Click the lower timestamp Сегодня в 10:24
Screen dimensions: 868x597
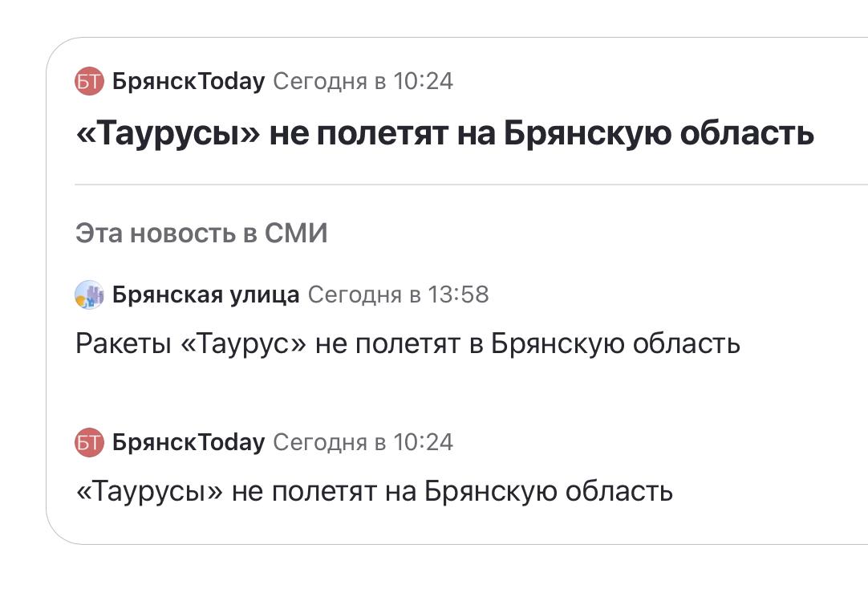[363, 442]
